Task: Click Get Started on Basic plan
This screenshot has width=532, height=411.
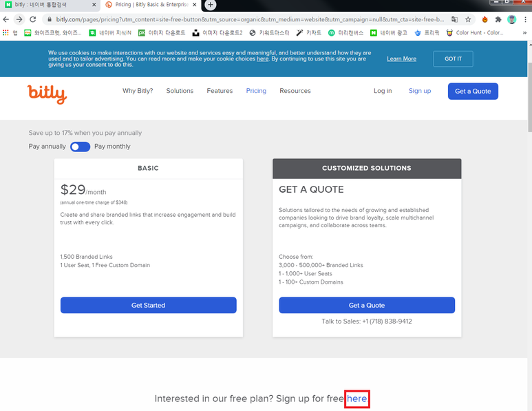Action: [148, 305]
